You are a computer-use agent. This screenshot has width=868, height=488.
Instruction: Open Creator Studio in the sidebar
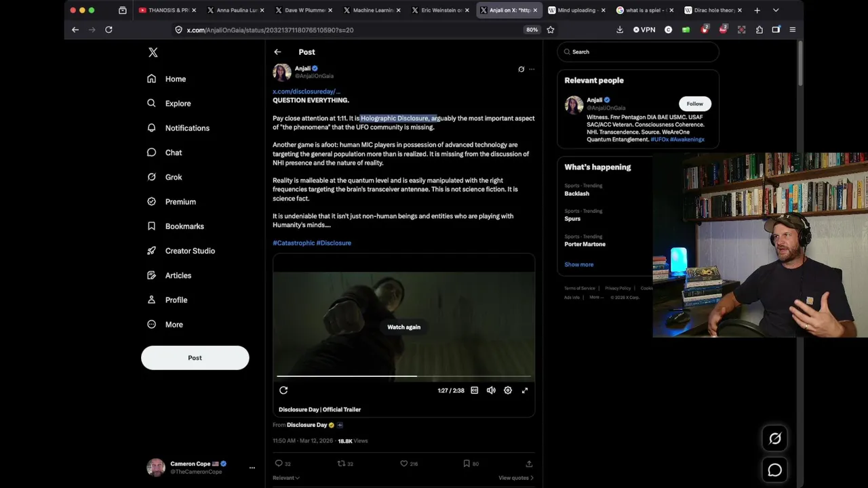click(181, 251)
